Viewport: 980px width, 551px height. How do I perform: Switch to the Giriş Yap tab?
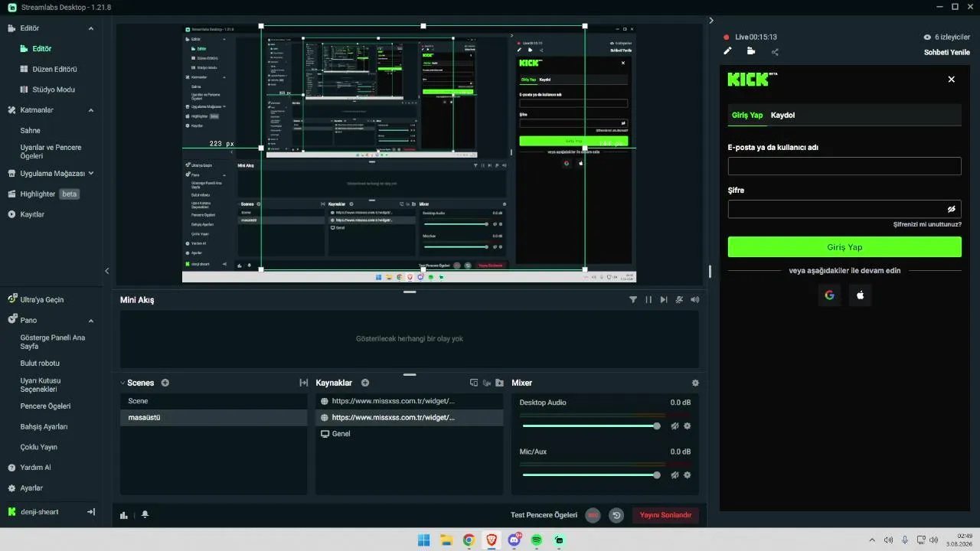coord(747,116)
